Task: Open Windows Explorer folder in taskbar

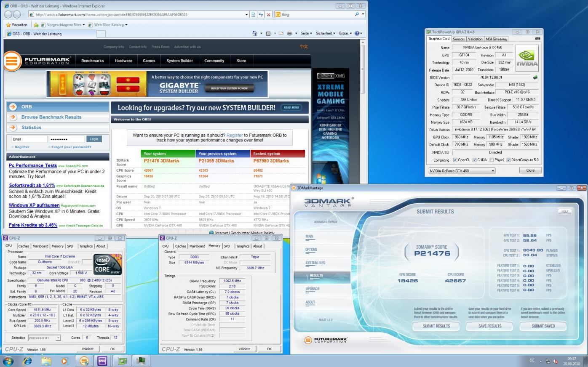Action: tap(46, 361)
